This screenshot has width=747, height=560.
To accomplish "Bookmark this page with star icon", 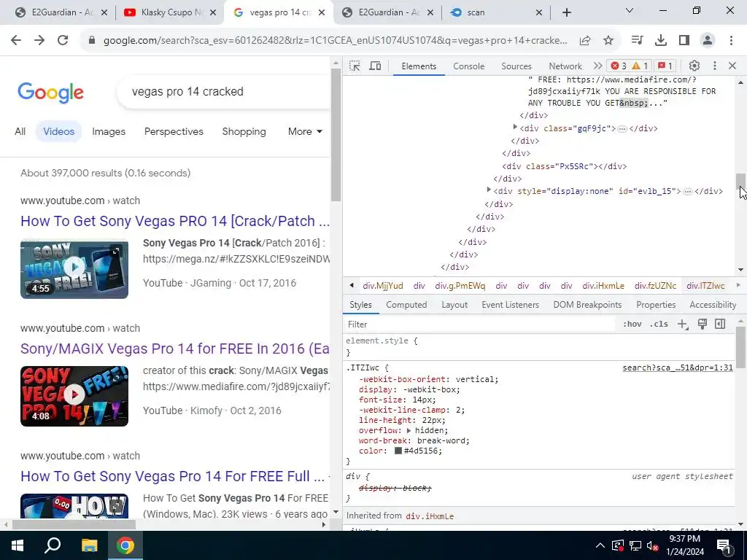I will (x=608, y=41).
